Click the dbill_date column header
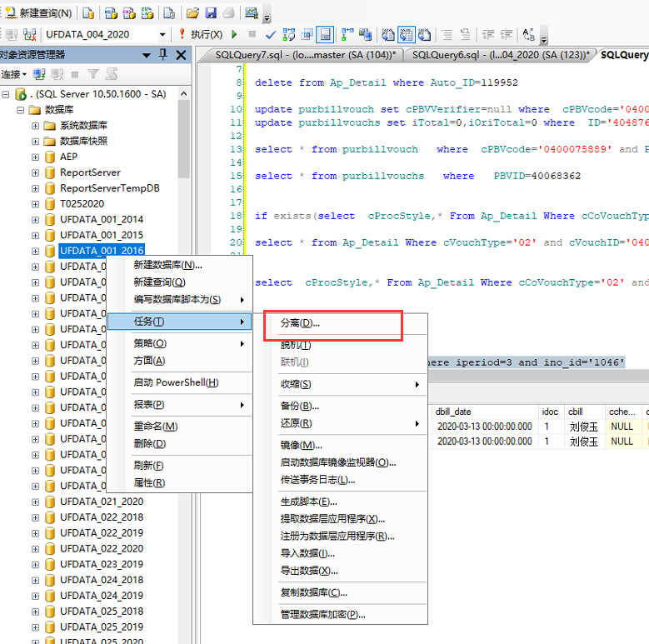The height and width of the screenshot is (644, 649). pyautogui.click(x=484, y=412)
